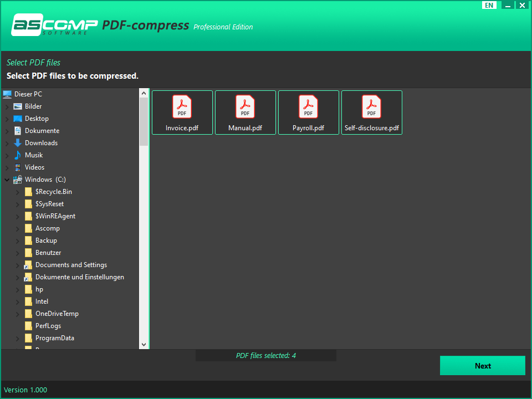This screenshot has width=532, height=399.
Task: Select the Payroll.pdf file icon
Action: click(308, 106)
